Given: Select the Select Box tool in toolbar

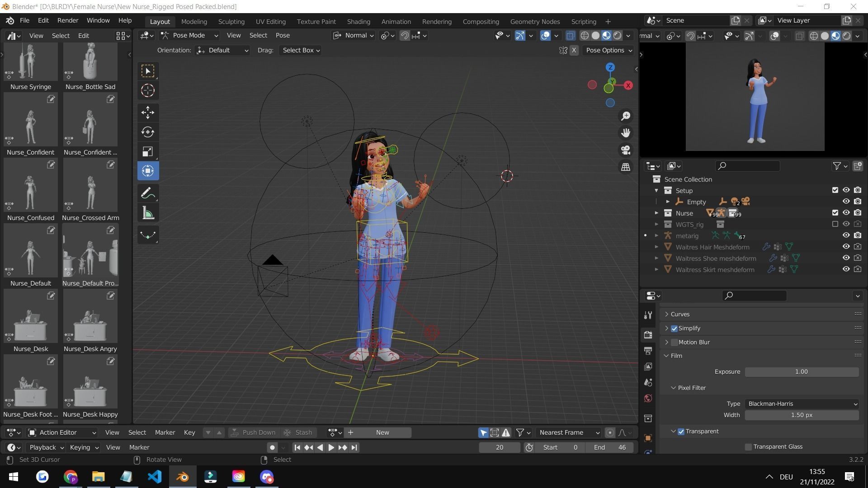Looking at the screenshot, I should tap(148, 71).
